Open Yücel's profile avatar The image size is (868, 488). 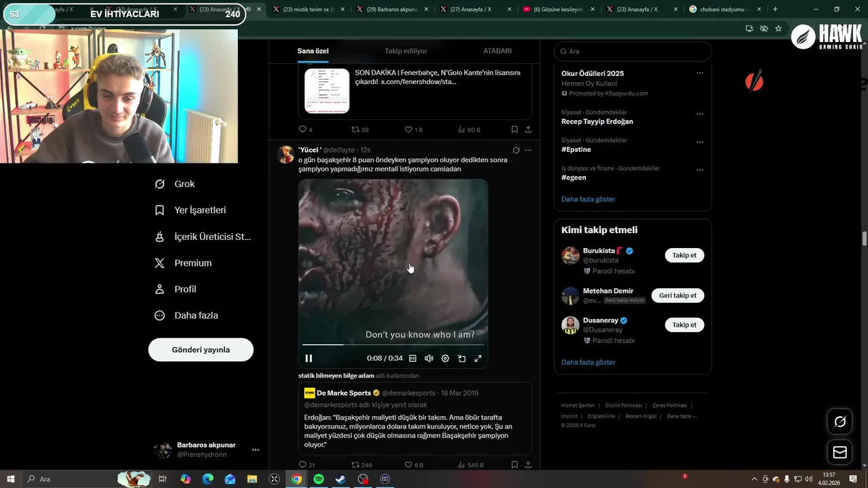tap(286, 155)
